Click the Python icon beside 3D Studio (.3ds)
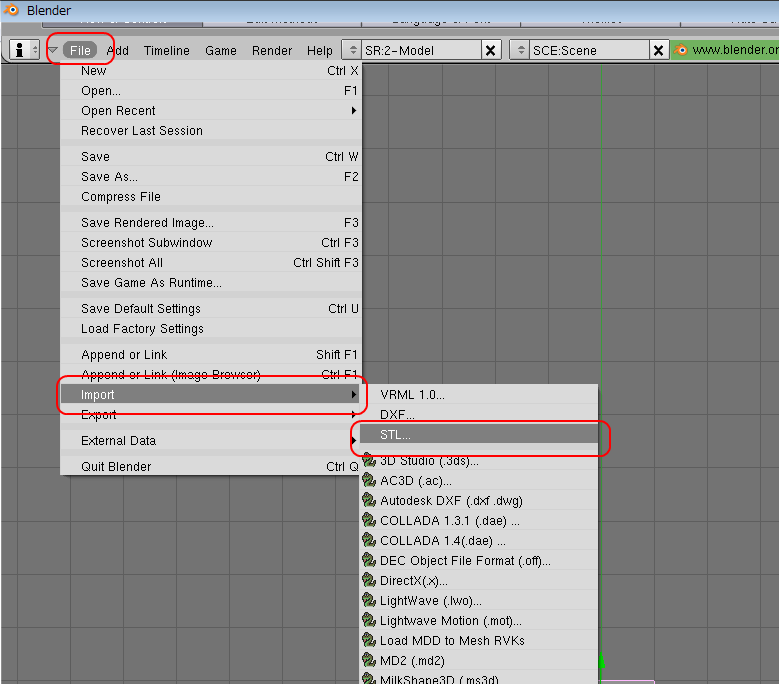 369,460
